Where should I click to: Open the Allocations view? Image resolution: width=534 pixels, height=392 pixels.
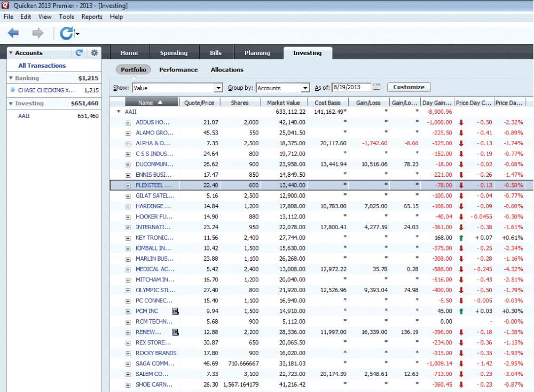click(227, 69)
